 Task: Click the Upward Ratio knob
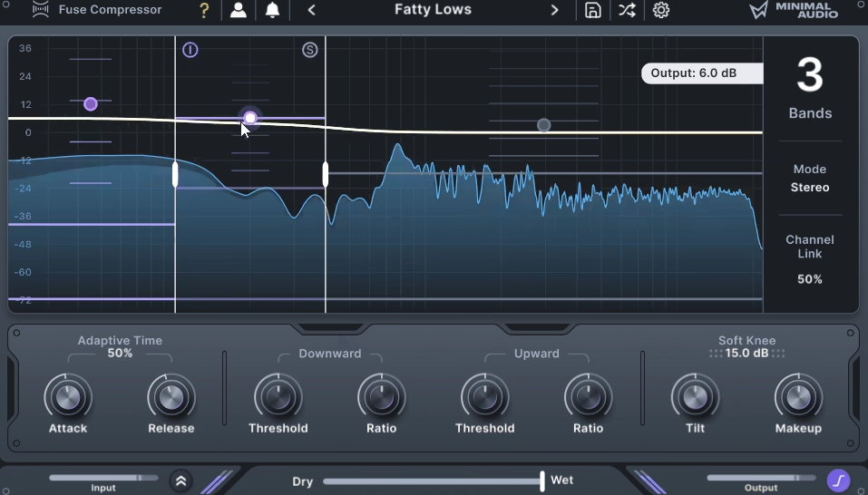tap(588, 397)
